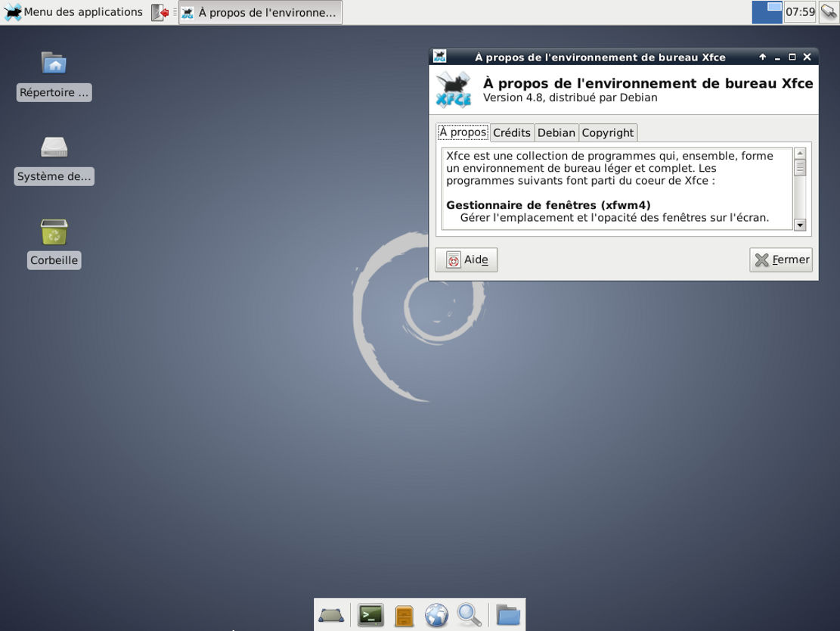The height and width of the screenshot is (631, 840).
Task: Roll up the window with the arrow button
Action: (762, 57)
